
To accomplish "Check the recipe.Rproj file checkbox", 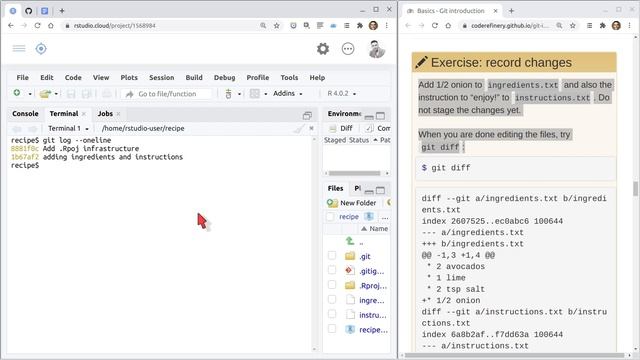I will pyautogui.click(x=332, y=329).
